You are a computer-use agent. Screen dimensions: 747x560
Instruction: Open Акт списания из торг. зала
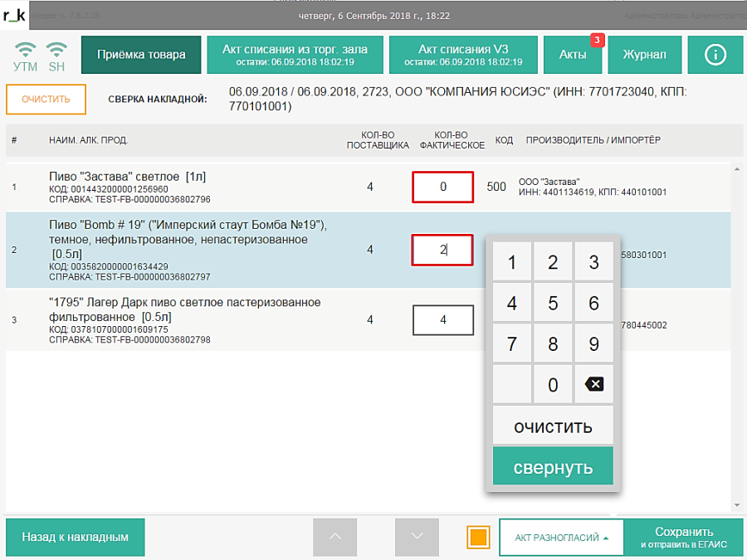(295, 55)
